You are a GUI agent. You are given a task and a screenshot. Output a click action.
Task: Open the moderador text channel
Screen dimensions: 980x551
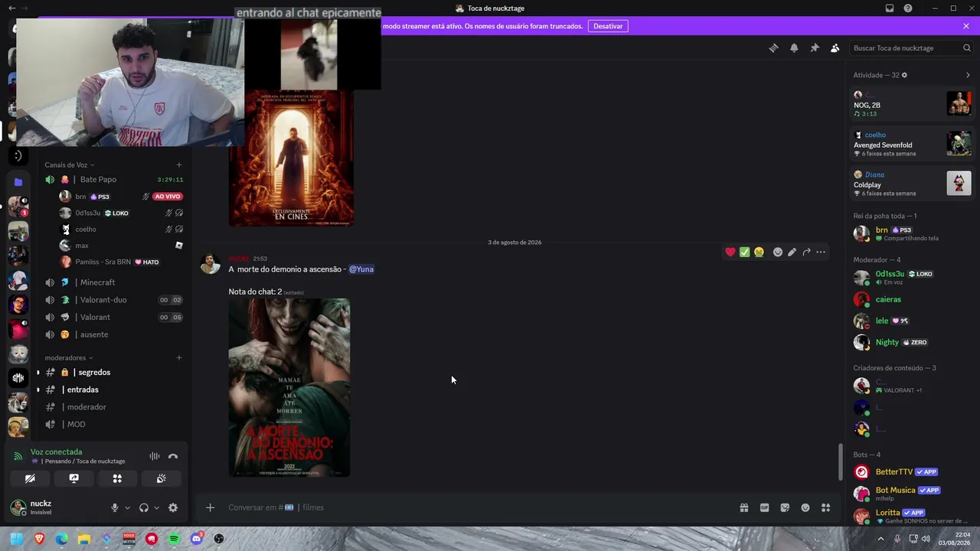(113, 407)
